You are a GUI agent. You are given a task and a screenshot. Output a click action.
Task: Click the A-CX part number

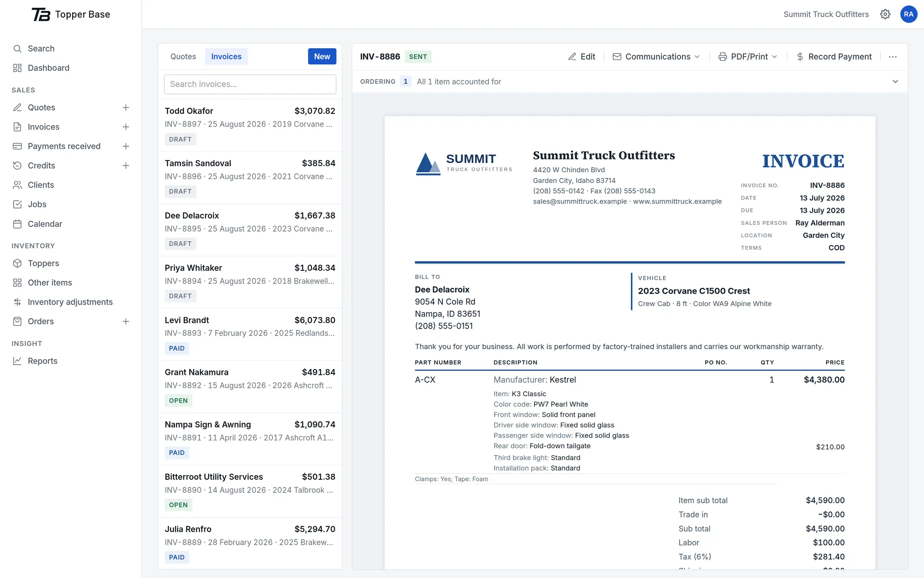(x=425, y=380)
